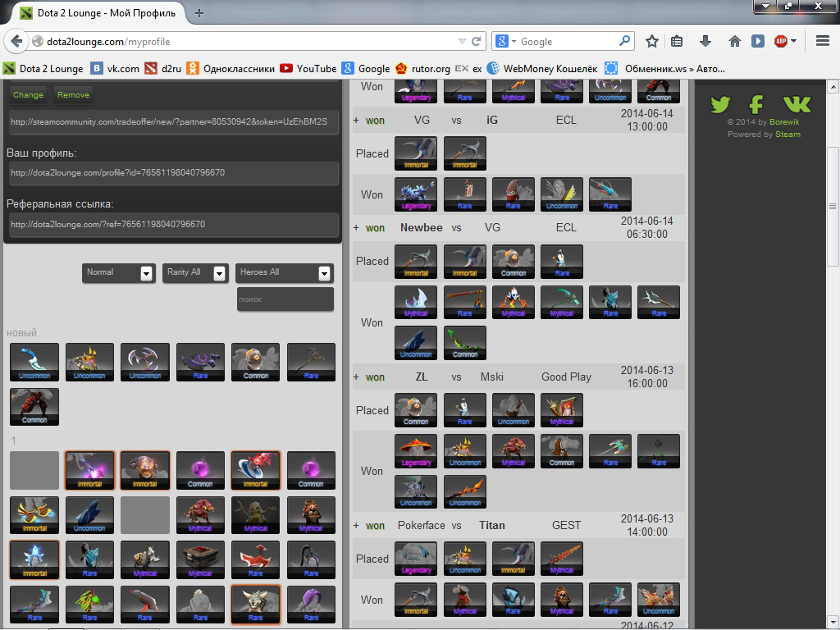
Task: Click the Steam trade offer URL field
Action: pos(174,122)
